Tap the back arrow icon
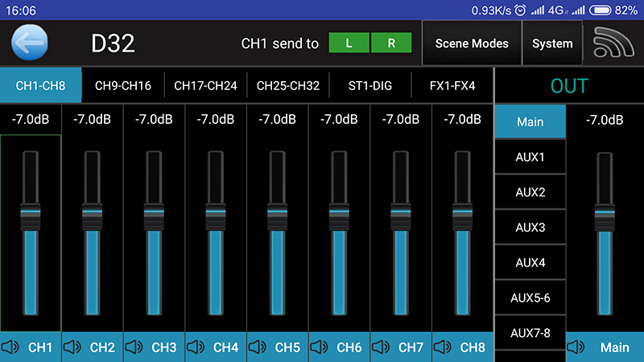 coord(30,43)
